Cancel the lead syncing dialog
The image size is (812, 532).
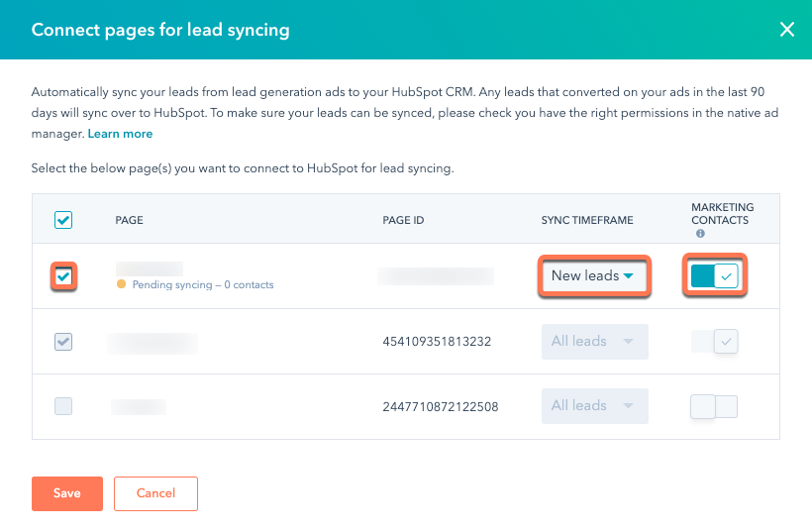coord(155,493)
